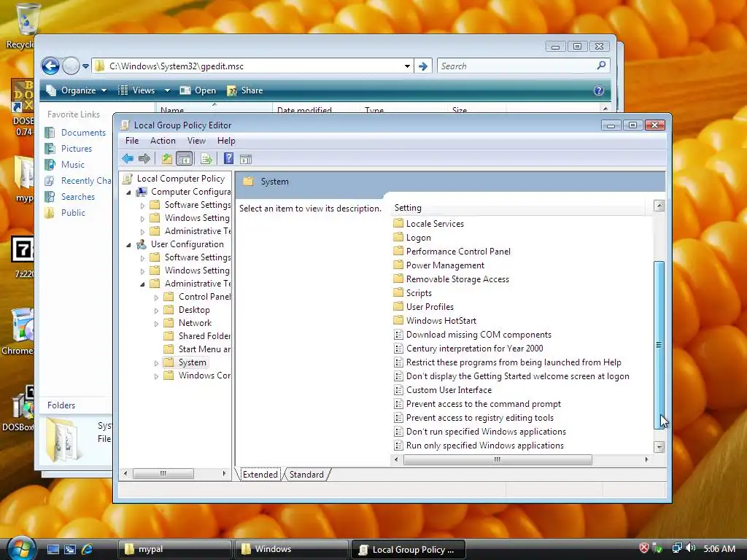Open Help via the blue question mark icon

(x=228, y=158)
